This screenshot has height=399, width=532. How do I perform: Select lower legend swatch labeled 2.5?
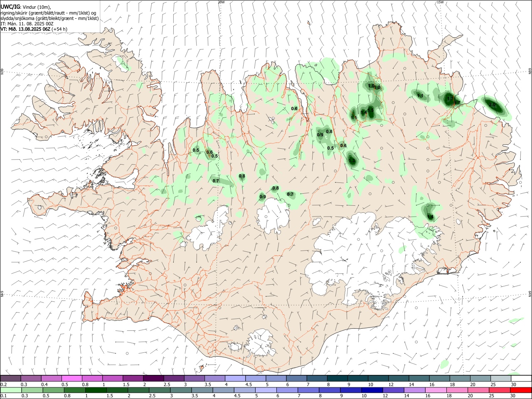[x=160, y=390]
